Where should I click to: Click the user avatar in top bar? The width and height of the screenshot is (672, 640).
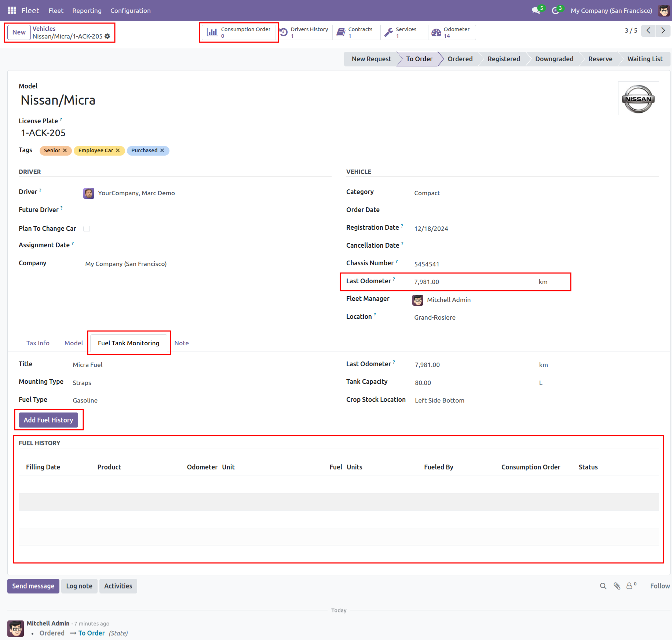(664, 11)
